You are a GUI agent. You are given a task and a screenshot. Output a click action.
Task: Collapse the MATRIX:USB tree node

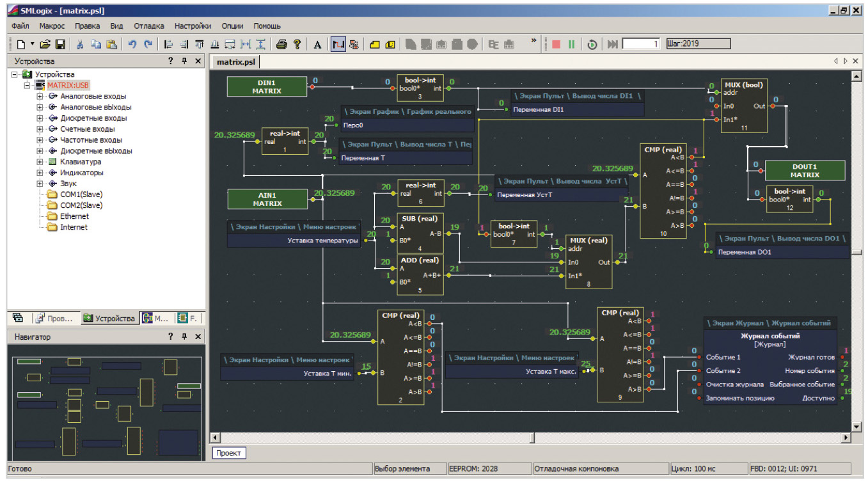pos(28,85)
